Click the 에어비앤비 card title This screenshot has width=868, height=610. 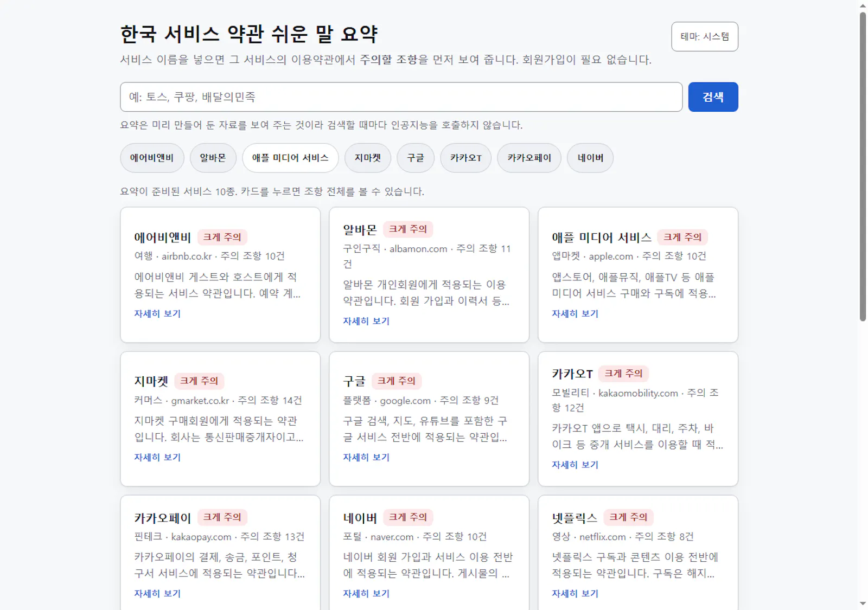[x=163, y=237]
